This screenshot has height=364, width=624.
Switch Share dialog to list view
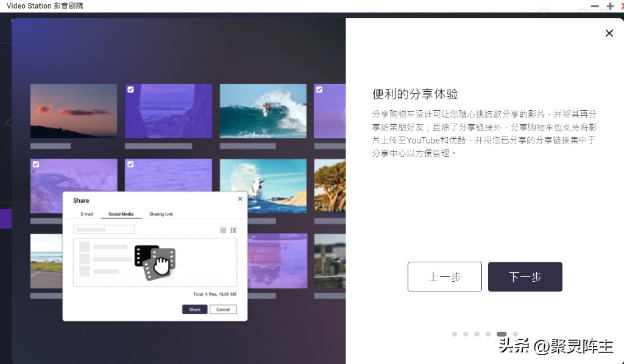[233, 230]
